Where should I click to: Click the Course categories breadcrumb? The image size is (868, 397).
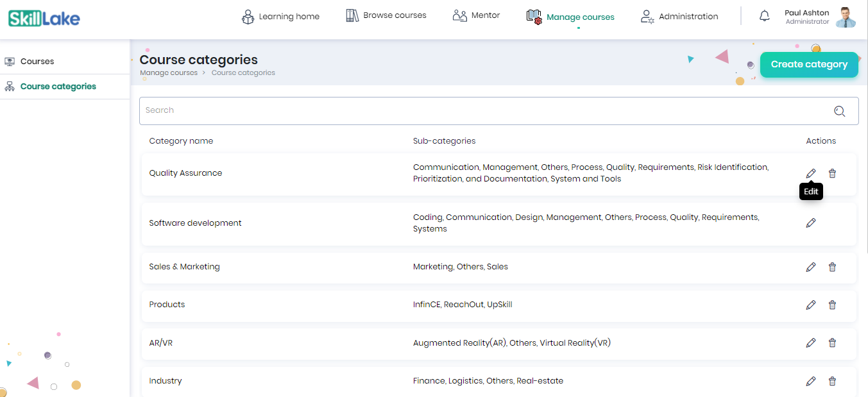pos(243,73)
